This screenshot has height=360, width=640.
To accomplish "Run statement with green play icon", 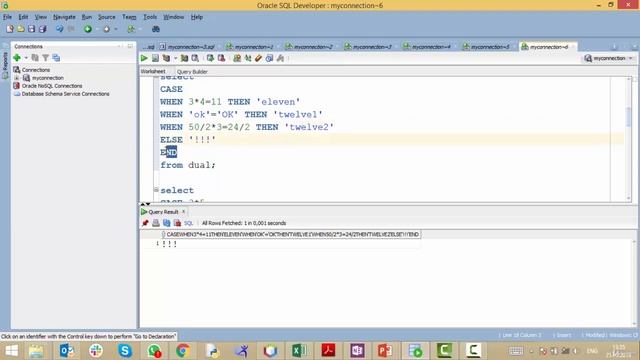I will (144, 58).
